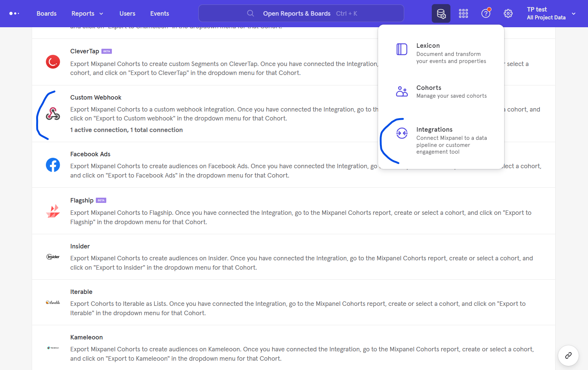This screenshot has height=370, width=588.
Task: Click the Flagship logo icon
Action: [x=53, y=211]
